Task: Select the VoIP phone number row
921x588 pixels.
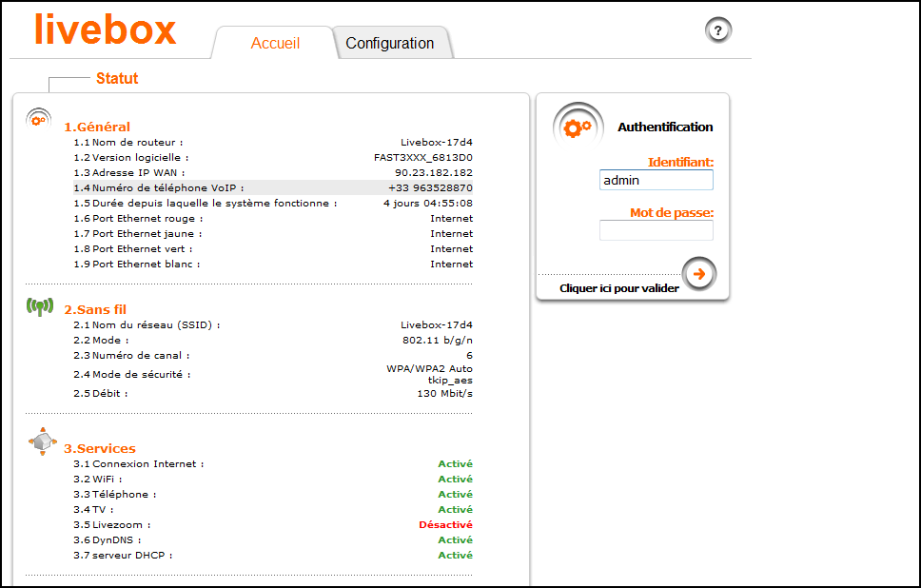Action: pos(273,188)
